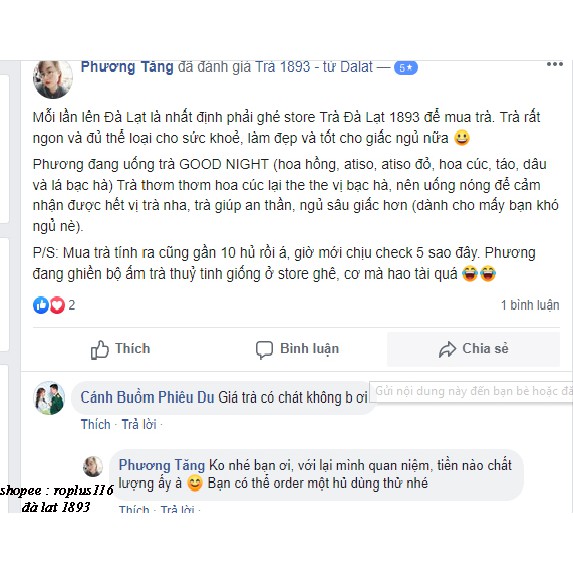Like the post with Thích button
The image size is (573, 573).
(121, 349)
